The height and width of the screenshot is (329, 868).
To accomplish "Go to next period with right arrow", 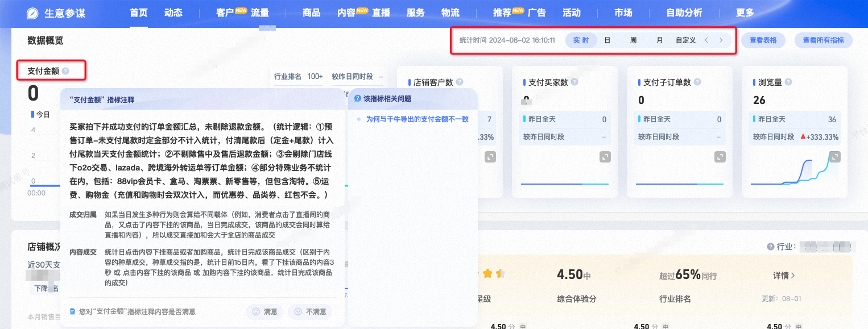I will pos(721,40).
